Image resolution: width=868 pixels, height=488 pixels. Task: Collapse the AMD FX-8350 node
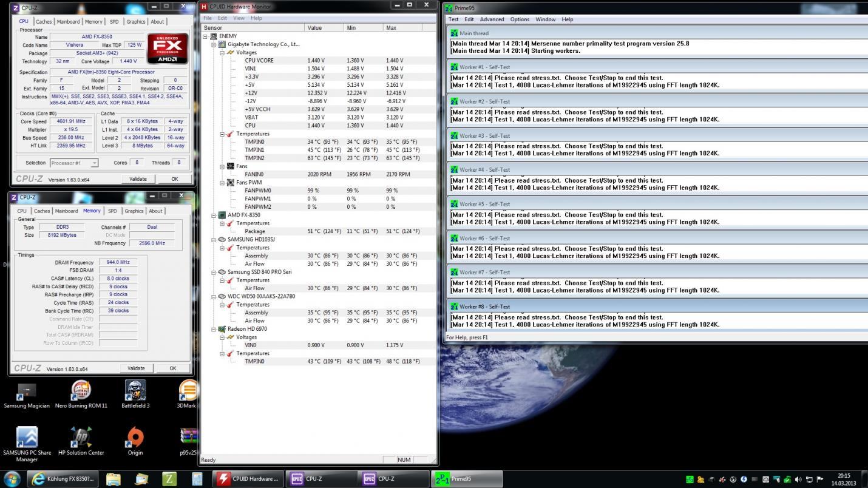[x=214, y=215]
